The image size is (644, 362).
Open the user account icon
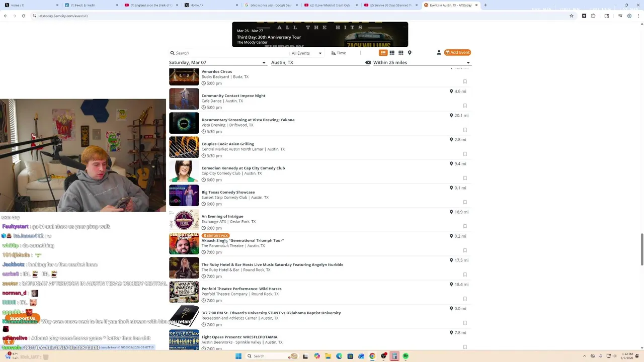[x=439, y=53]
